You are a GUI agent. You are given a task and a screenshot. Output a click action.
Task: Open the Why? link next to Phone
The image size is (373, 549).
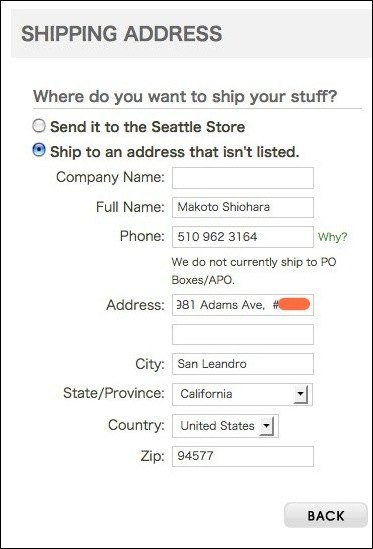pos(332,237)
